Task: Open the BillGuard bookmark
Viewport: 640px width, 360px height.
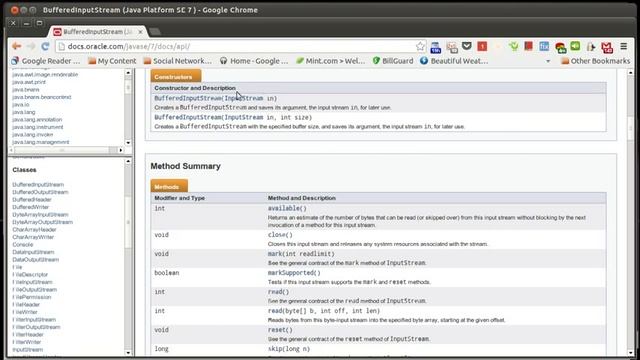Action: [393, 61]
